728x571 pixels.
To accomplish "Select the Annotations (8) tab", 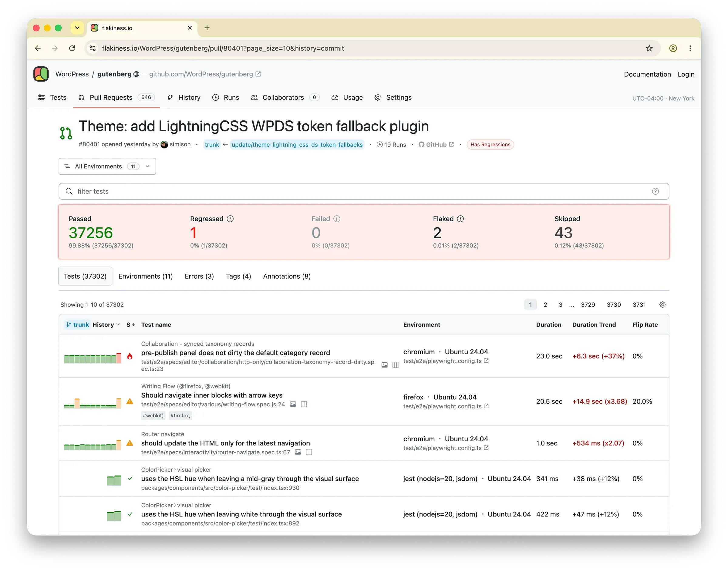I will 287,276.
